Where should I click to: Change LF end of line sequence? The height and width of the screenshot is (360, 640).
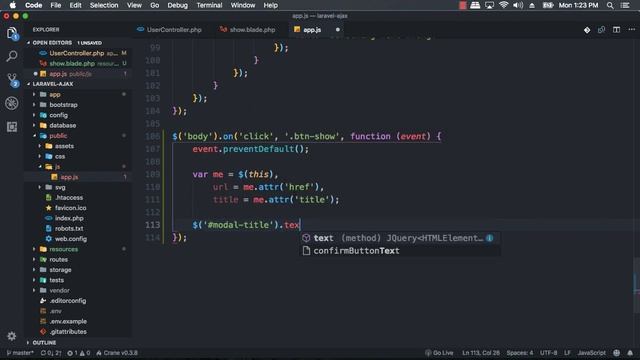click(567, 353)
